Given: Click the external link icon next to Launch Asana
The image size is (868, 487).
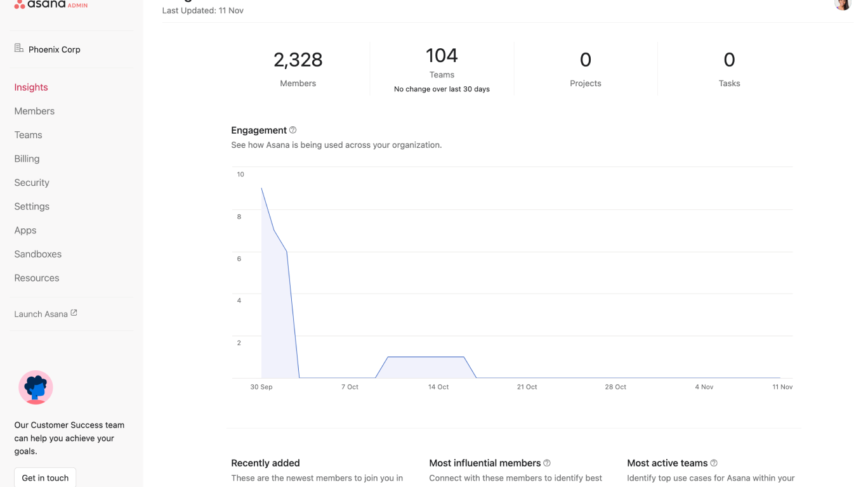Looking at the screenshot, I should tap(74, 313).
